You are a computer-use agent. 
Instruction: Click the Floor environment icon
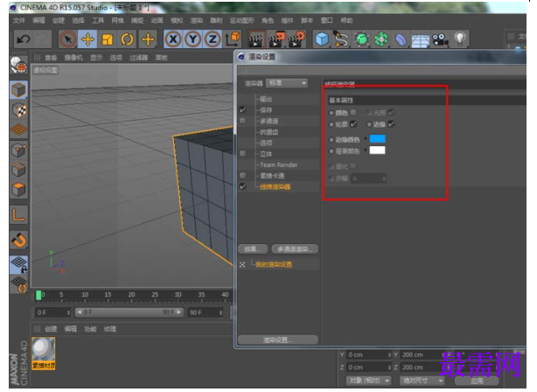[420, 39]
